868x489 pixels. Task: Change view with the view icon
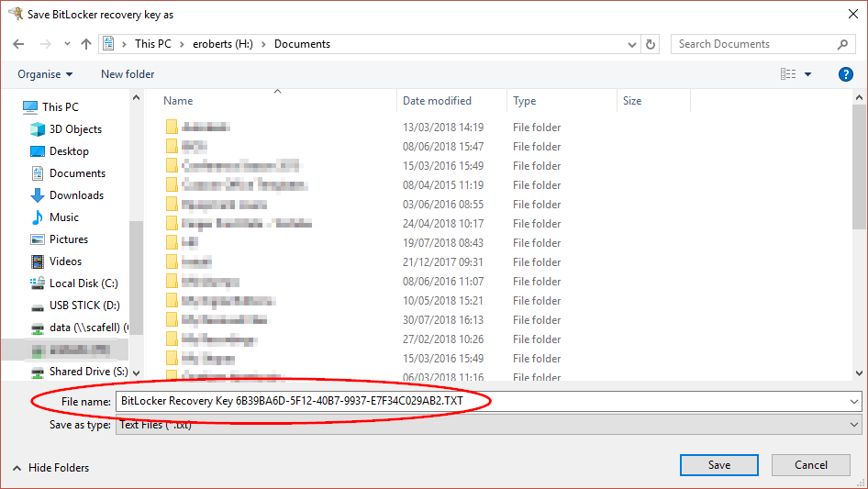click(788, 74)
